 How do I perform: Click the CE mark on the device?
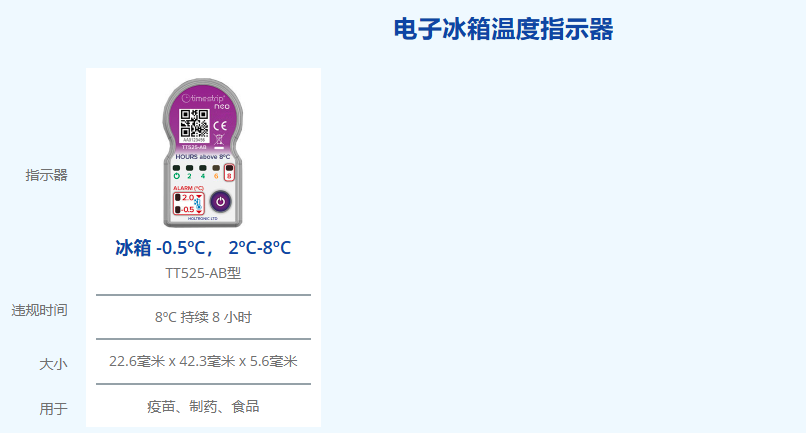pyautogui.click(x=220, y=125)
